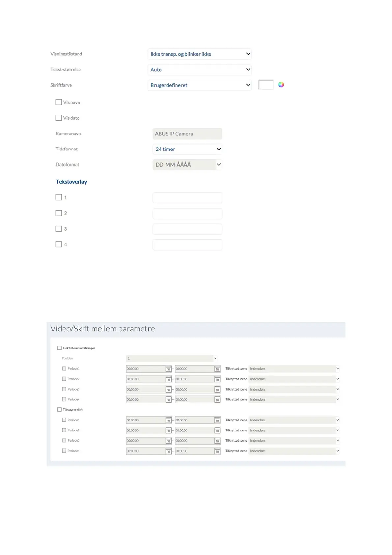Open Tilknytted scene dropdown for Periode4 under Tidsstyret skift
This screenshot has width=392, height=555.
click(x=294, y=451)
